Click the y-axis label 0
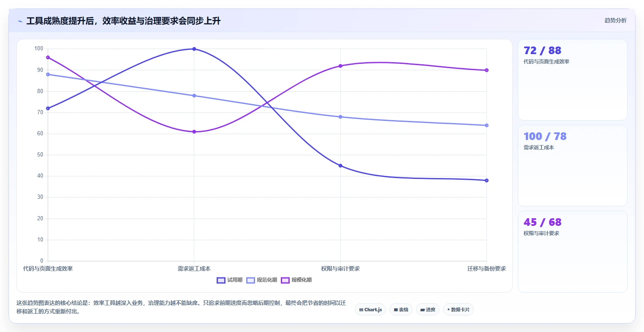This screenshot has width=644, height=332. point(42,261)
